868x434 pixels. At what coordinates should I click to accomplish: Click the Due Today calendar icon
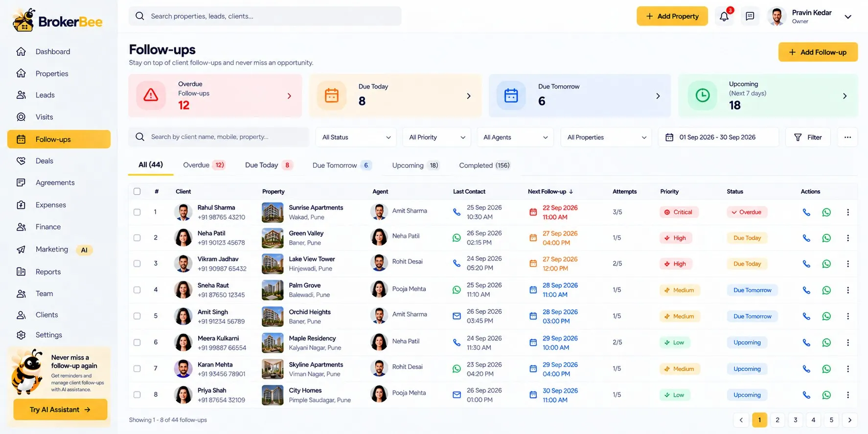coord(331,95)
